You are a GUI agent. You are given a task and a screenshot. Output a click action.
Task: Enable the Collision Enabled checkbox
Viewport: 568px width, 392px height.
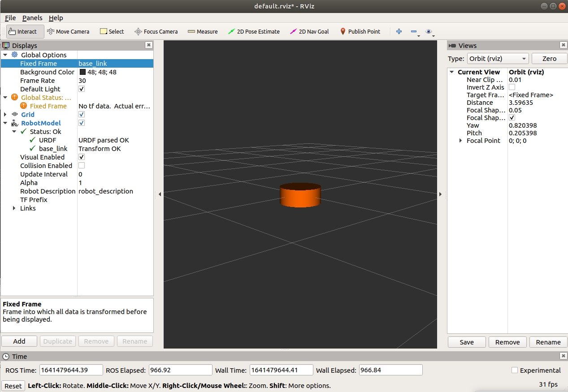[x=82, y=166]
